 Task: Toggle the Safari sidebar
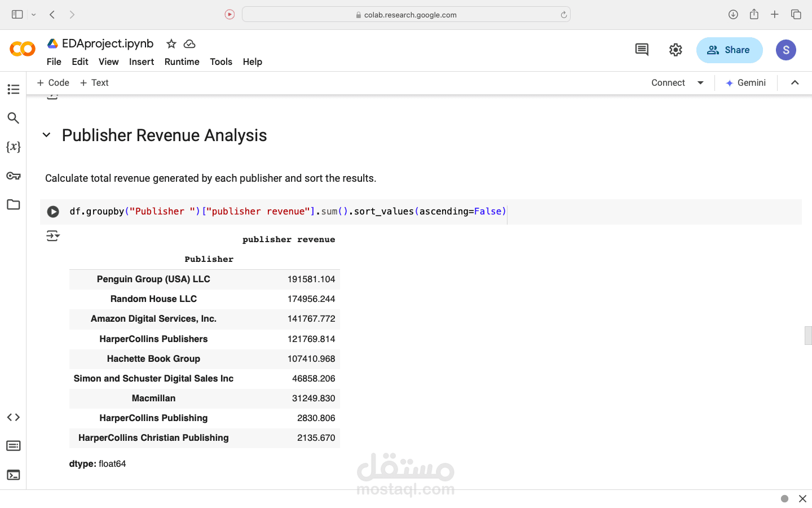[x=17, y=15]
